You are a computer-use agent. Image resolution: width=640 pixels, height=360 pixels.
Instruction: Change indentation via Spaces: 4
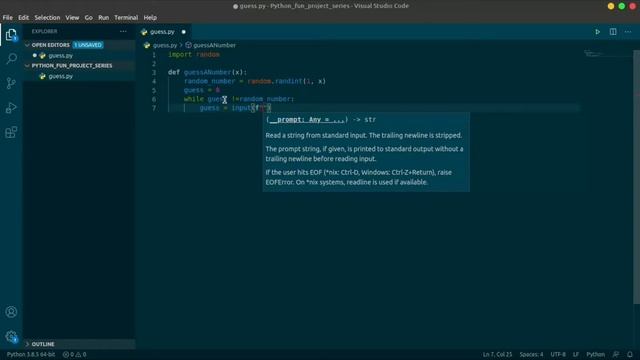click(x=531, y=354)
